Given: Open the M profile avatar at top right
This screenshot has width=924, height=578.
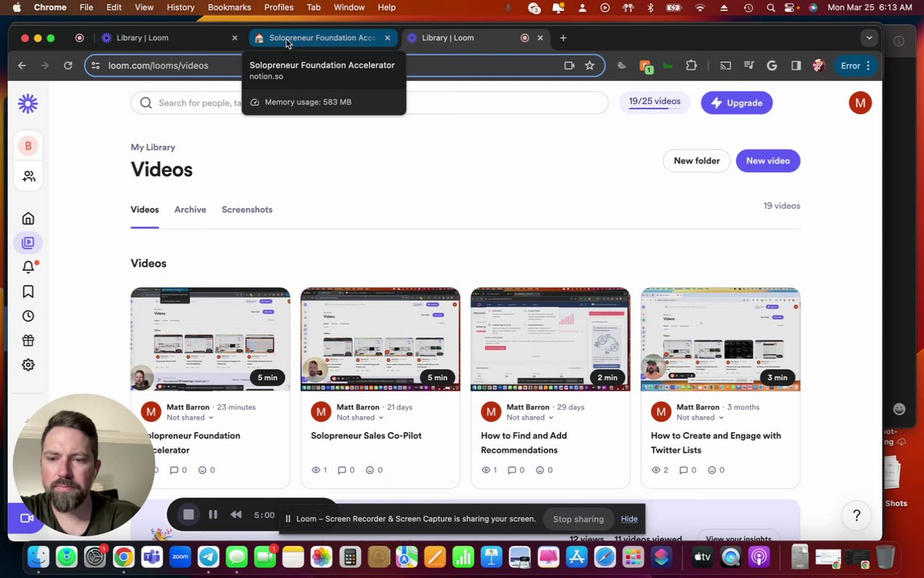Looking at the screenshot, I should (860, 103).
